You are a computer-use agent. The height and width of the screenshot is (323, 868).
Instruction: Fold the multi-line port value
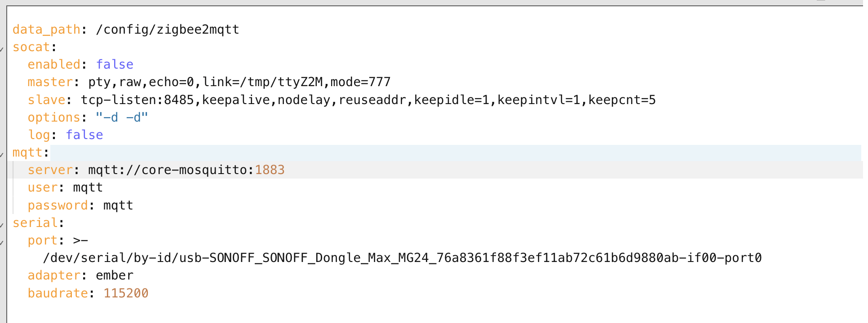click(2, 242)
